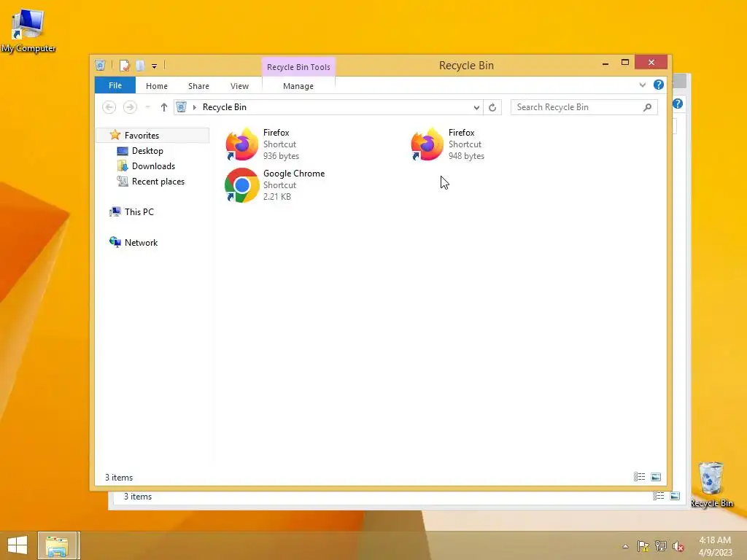Click the Recycle Bin desktop icon
This screenshot has width=747, height=560.
click(711, 484)
